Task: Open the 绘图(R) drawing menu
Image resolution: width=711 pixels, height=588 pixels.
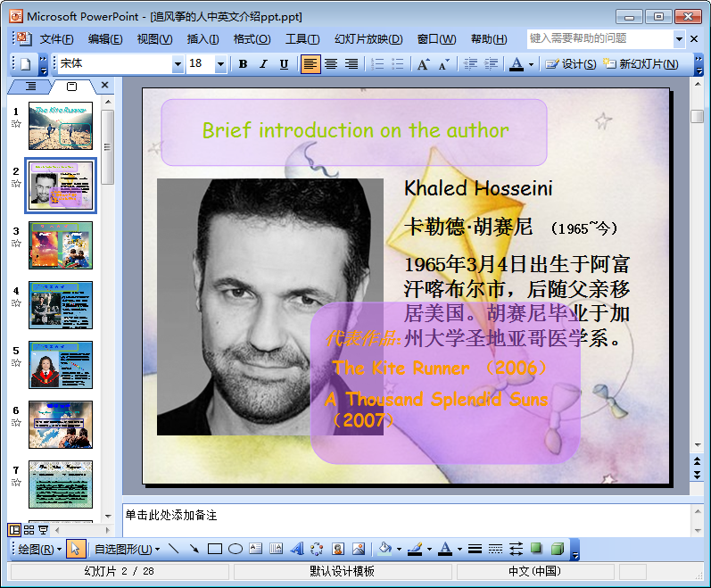Action: click(x=40, y=550)
